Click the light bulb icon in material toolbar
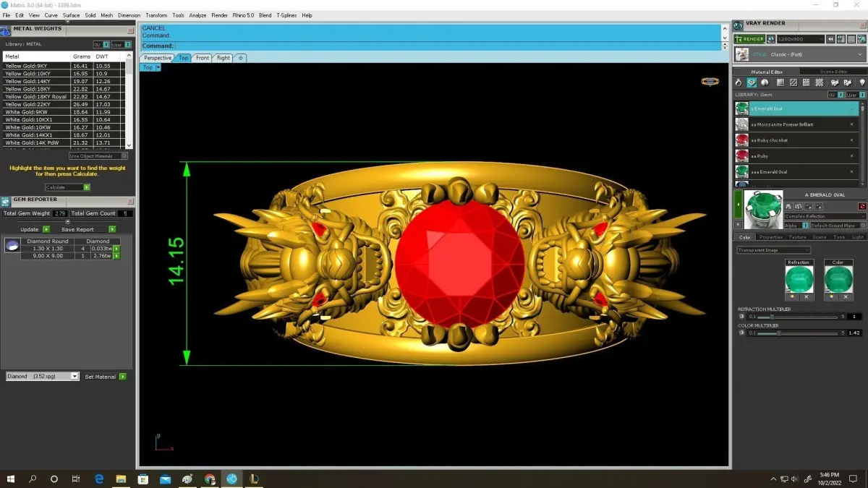The height and width of the screenshot is (488, 868). point(861,82)
